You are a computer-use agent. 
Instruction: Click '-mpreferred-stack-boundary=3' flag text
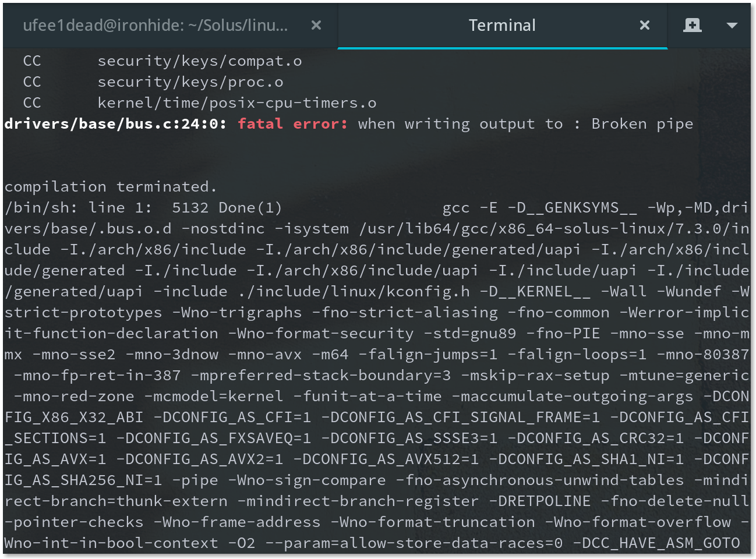(321, 376)
